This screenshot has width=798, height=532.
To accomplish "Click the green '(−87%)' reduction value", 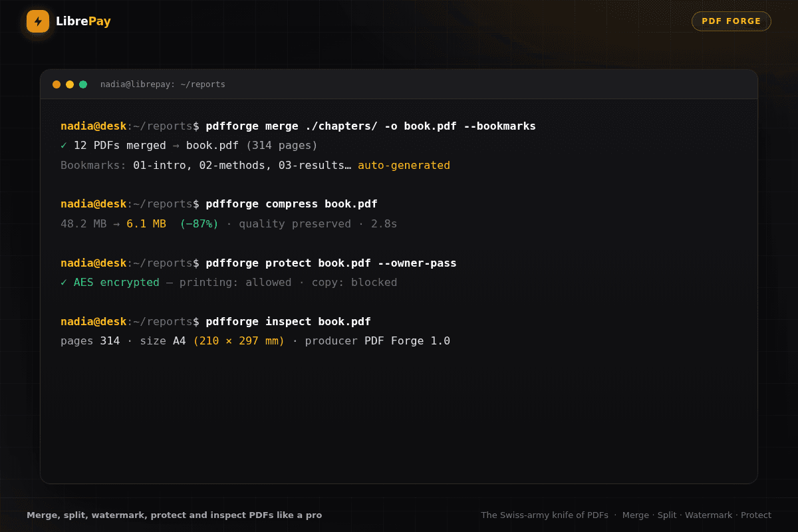I will [199, 223].
